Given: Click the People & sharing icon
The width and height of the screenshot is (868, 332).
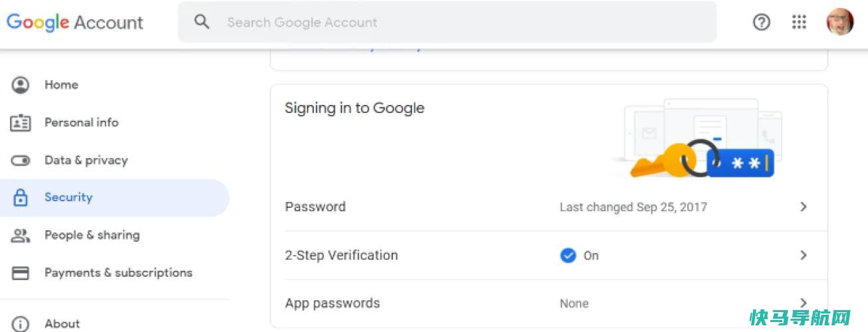Looking at the screenshot, I should (x=21, y=235).
